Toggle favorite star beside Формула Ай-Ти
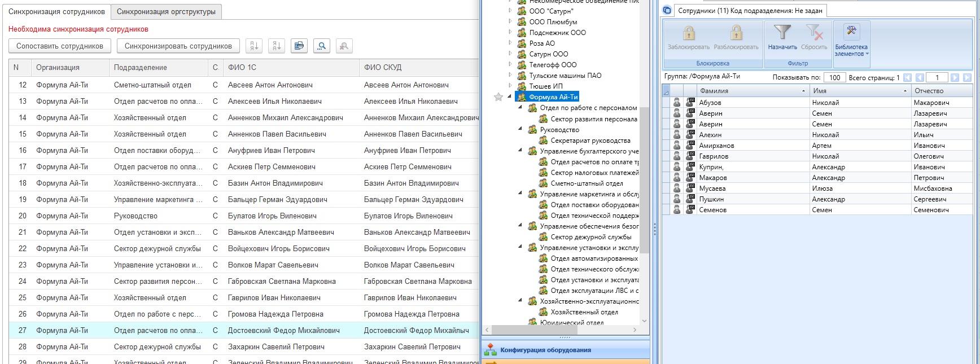The height and width of the screenshot is (364, 980). (x=498, y=97)
